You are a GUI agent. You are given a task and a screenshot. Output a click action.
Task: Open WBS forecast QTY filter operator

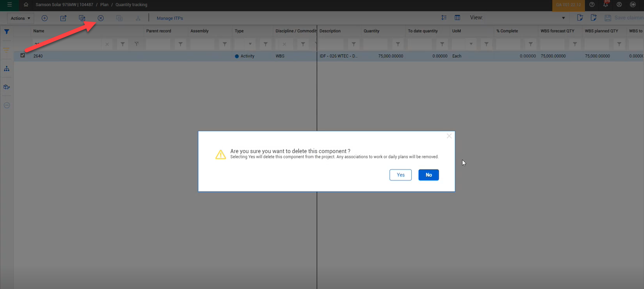click(575, 44)
